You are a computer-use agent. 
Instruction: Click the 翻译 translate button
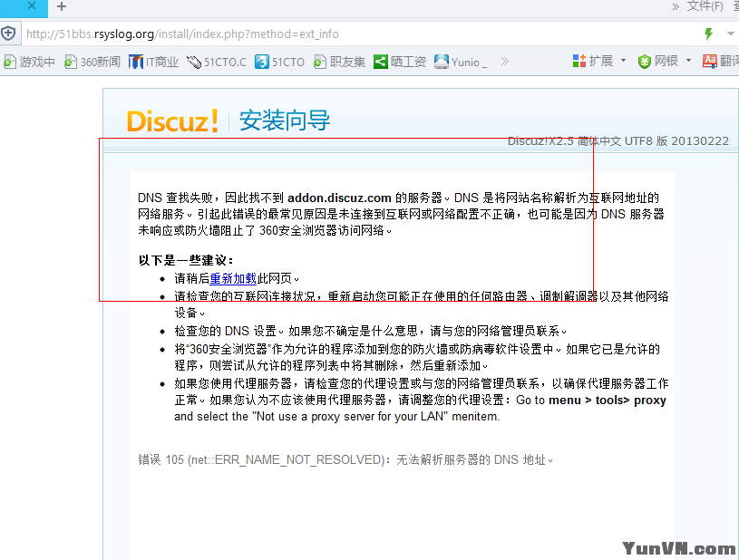click(x=721, y=61)
